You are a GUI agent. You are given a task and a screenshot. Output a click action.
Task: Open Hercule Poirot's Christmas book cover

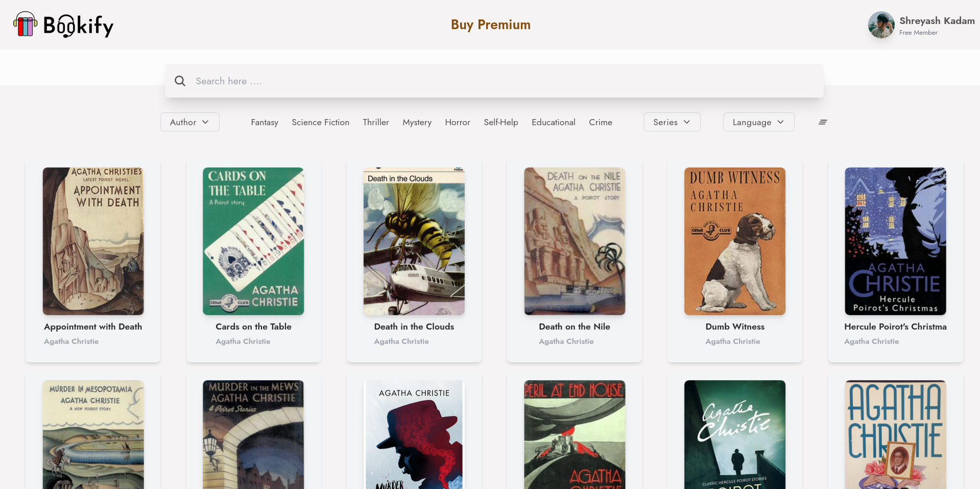pyautogui.click(x=896, y=241)
